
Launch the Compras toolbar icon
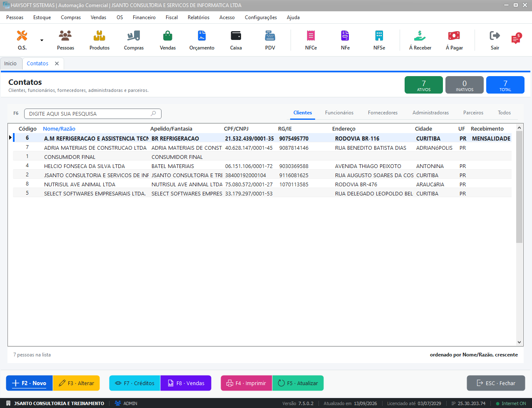[x=134, y=40]
